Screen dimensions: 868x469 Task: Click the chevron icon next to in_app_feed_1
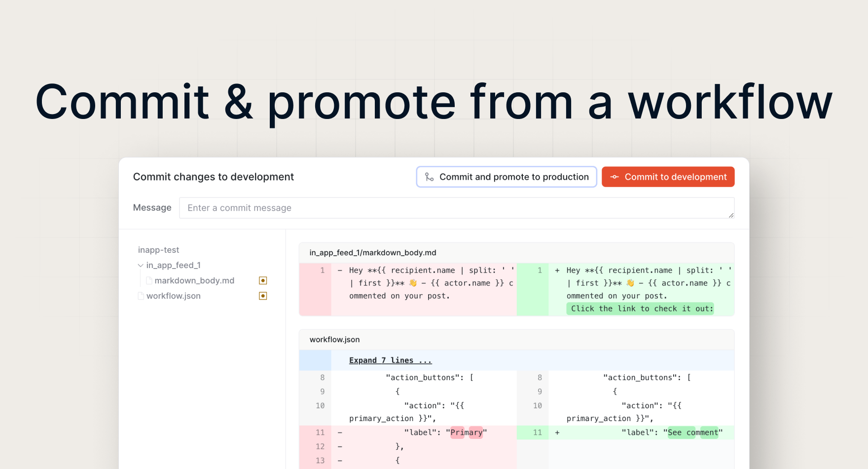click(141, 265)
